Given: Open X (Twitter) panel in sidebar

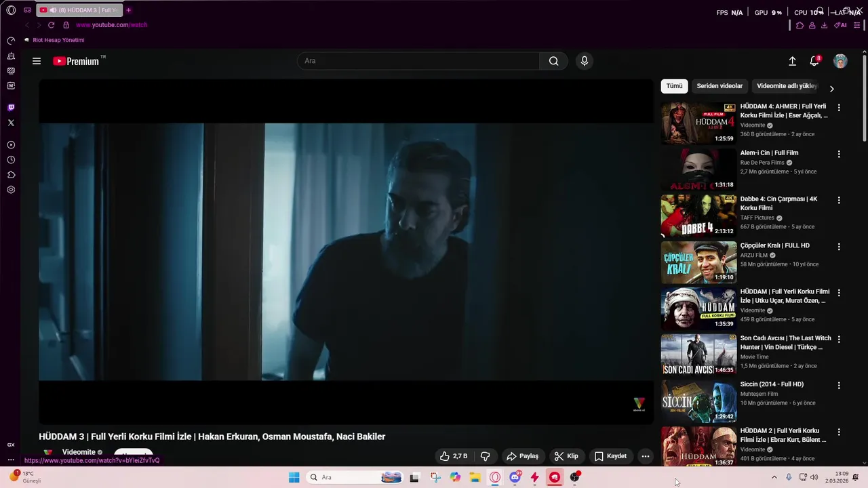Looking at the screenshot, I should (x=11, y=123).
